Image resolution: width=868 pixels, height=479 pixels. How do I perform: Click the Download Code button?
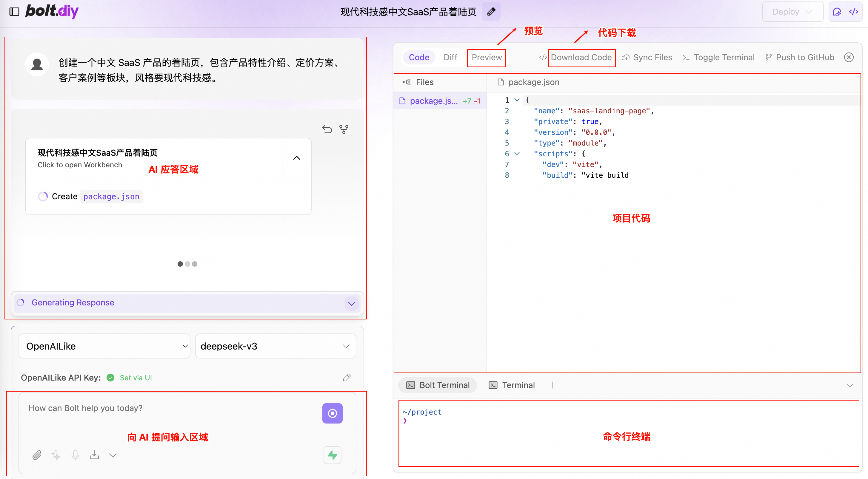tap(581, 58)
